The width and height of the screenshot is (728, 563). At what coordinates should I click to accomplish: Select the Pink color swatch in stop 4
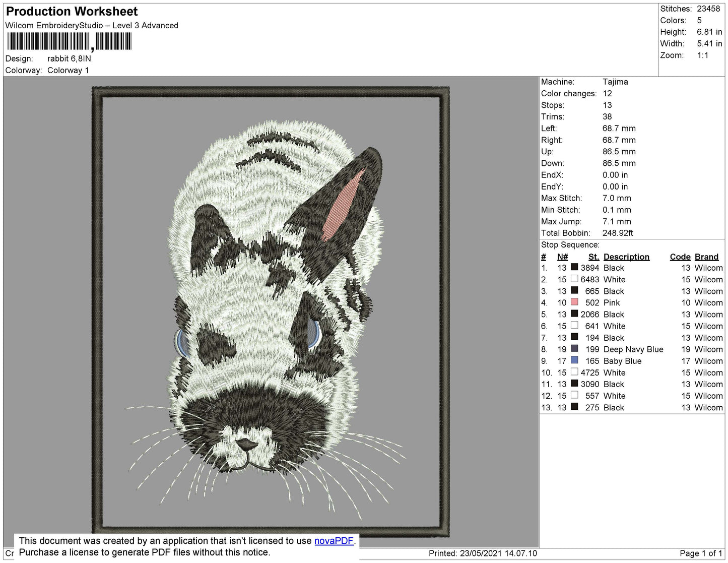click(574, 302)
